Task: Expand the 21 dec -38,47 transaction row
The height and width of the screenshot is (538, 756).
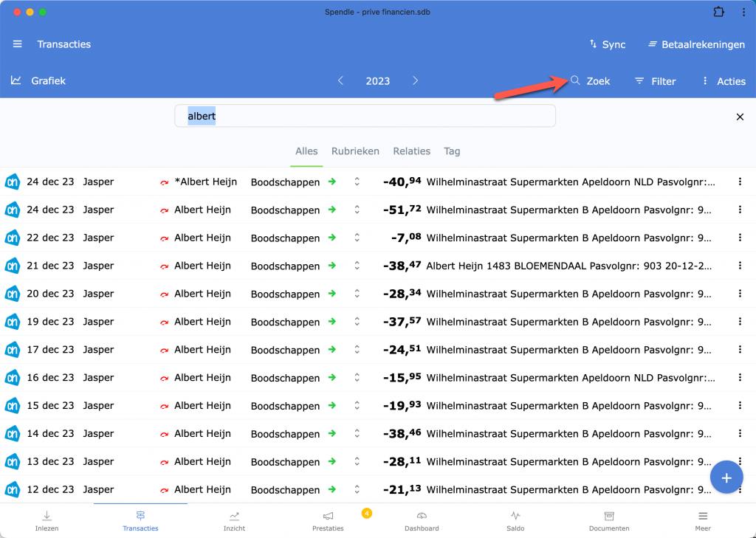Action: (x=357, y=266)
